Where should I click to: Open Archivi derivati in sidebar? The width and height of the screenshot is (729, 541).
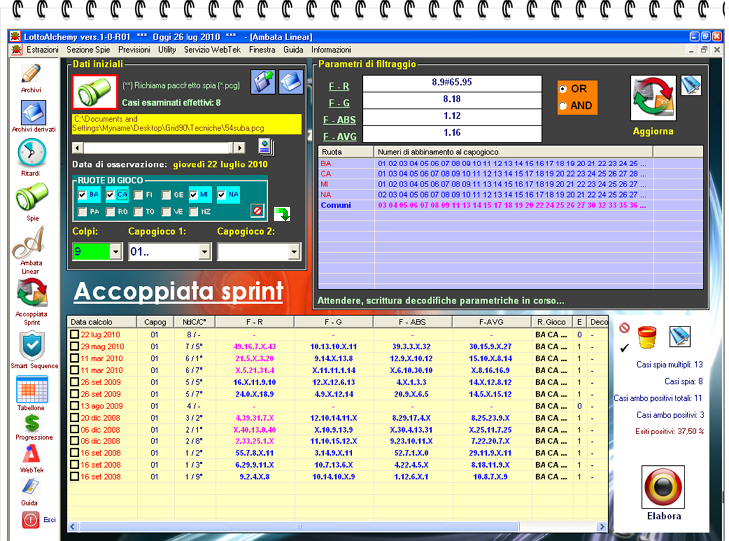point(33,113)
